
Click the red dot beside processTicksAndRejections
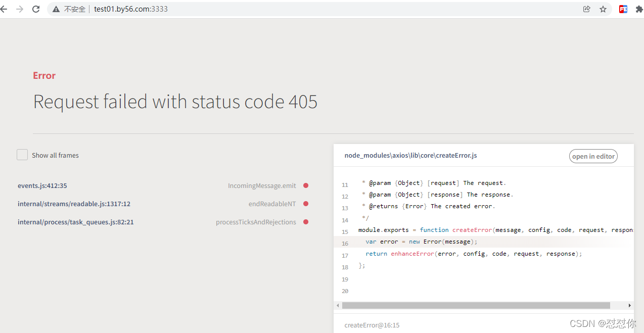pos(306,222)
